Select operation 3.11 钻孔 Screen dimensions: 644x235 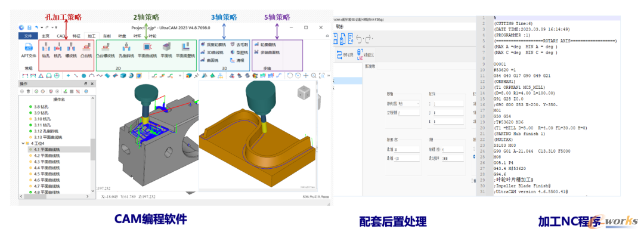41,125
